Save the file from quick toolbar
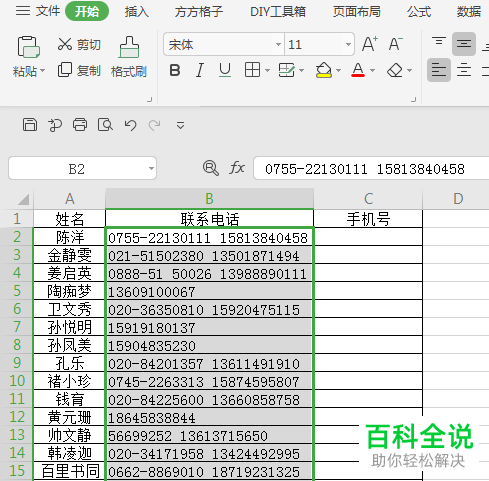The height and width of the screenshot is (481, 489). pyautogui.click(x=30, y=125)
